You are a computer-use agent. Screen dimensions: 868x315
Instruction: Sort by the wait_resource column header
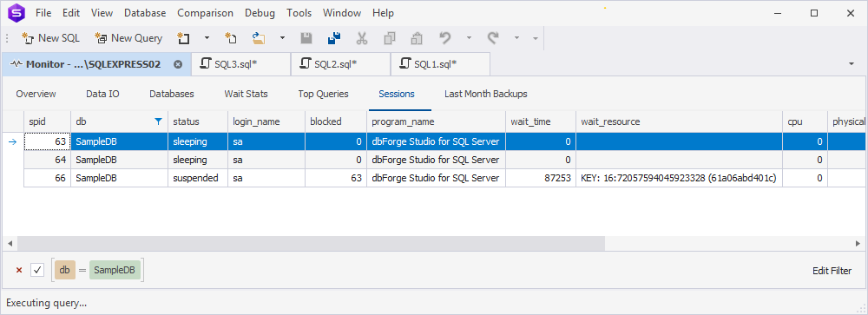click(680, 121)
